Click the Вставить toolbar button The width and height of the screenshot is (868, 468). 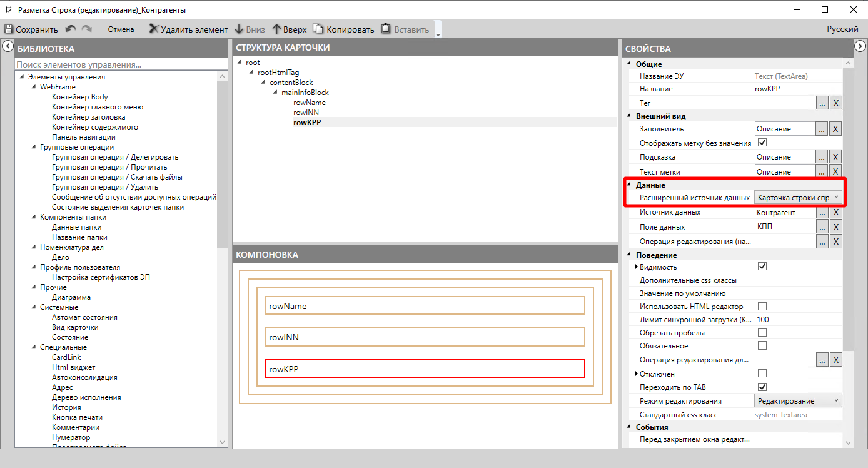[405, 29]
